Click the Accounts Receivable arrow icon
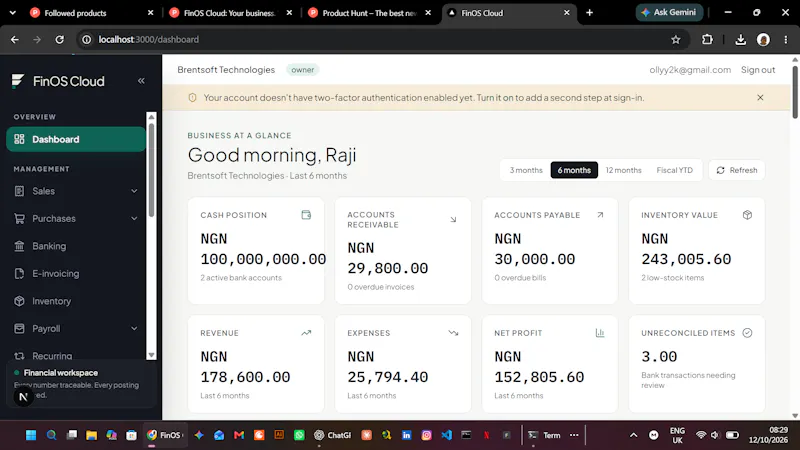The width and height of the screenshot is (800, 450). tap(453, 219)
